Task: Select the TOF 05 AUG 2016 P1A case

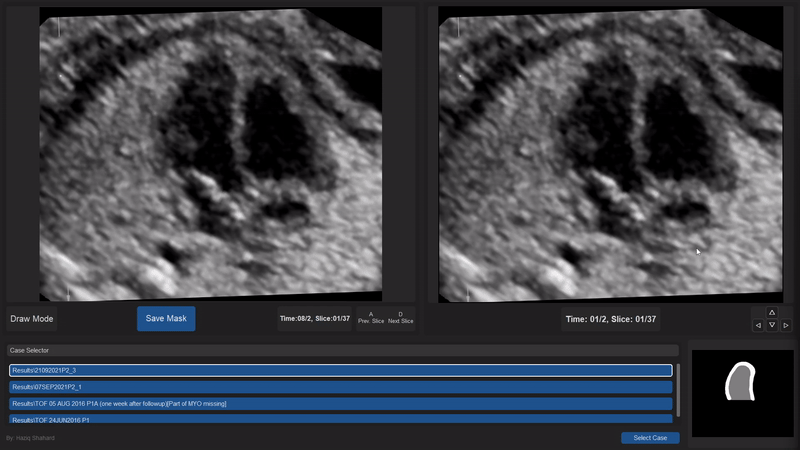Action: pyautogui.click(x=340, y=403)
